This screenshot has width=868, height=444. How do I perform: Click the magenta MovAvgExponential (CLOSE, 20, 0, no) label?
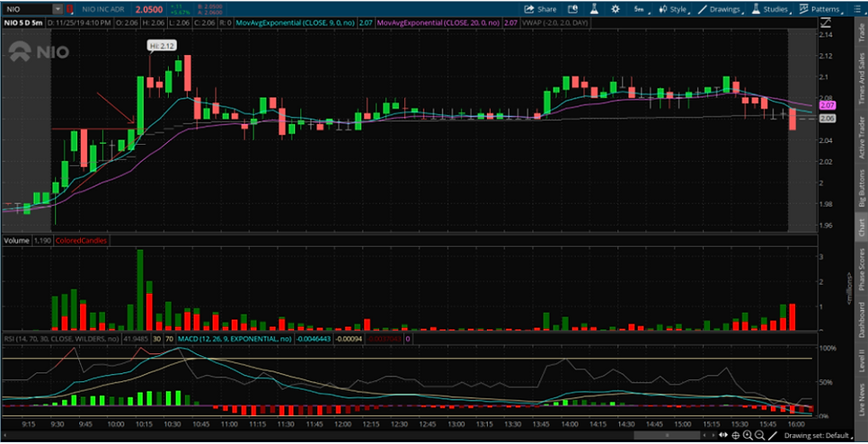pos(440,23)
